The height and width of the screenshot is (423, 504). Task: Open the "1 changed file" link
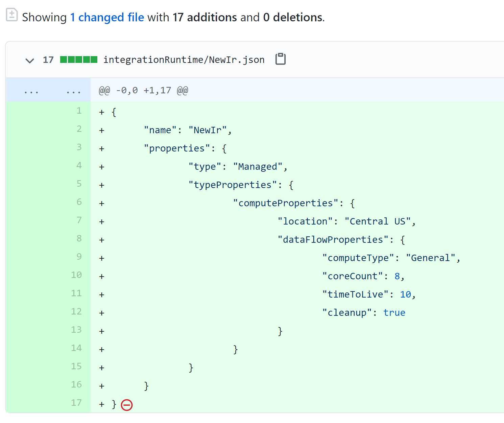pos(107,17)
